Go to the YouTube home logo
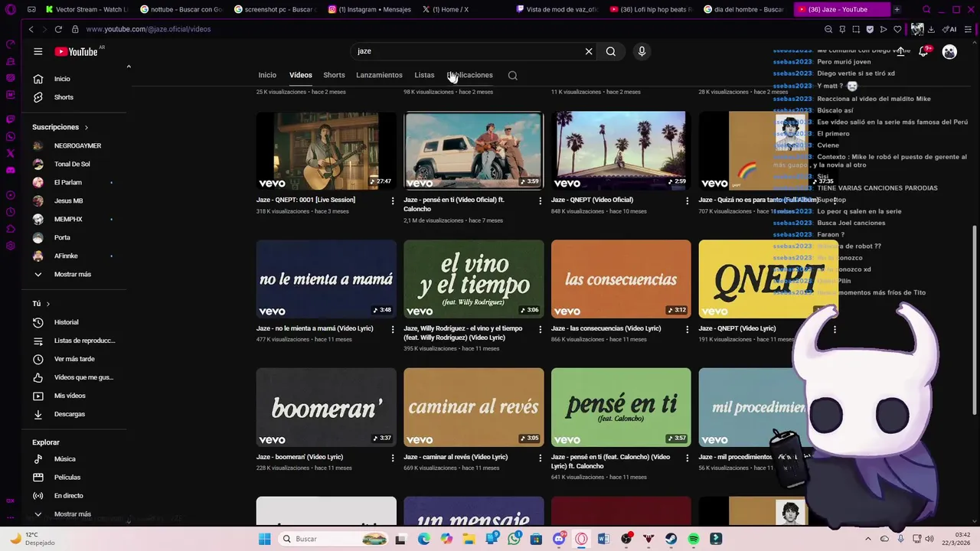This screenshot has height=551, width=980. pyautogui.click(x=76, y=51)
